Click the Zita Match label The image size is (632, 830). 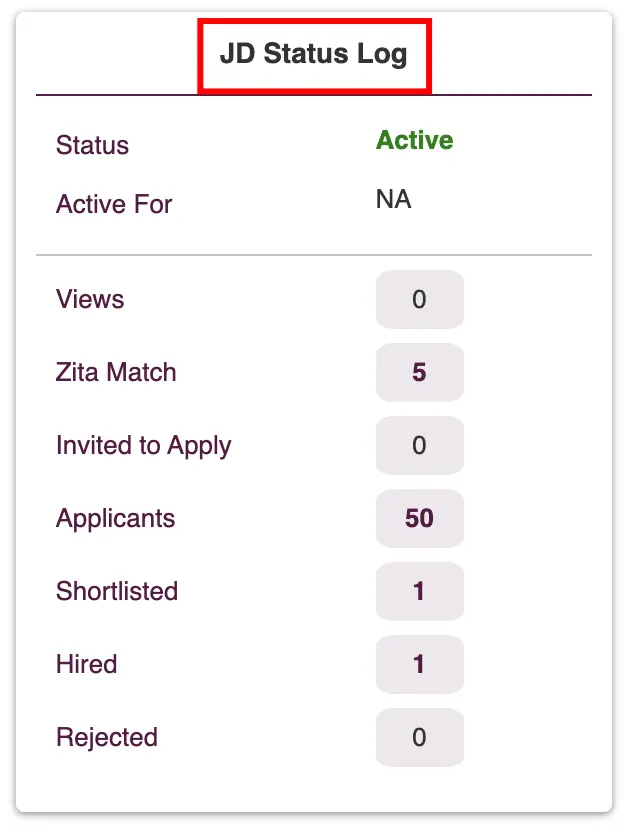116,372
